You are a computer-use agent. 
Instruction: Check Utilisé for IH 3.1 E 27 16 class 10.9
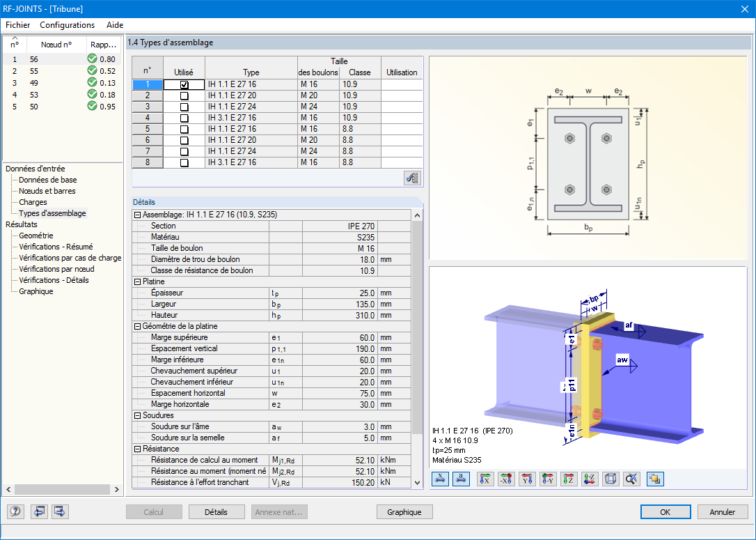pos(184,118)
